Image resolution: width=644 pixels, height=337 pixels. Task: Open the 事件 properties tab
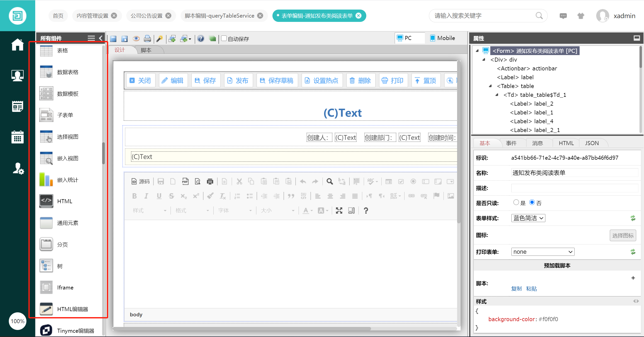(511, 143)
